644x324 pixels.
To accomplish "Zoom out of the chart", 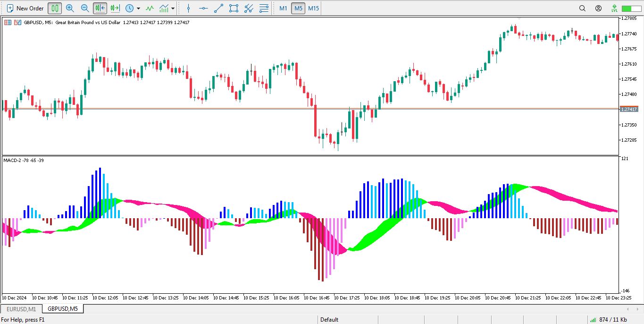I will (85, 8).
